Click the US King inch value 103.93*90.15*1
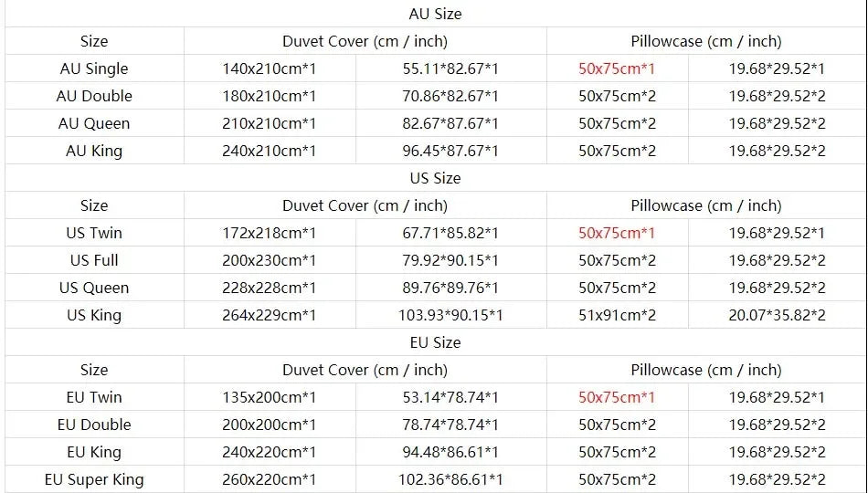 (451, 315)
